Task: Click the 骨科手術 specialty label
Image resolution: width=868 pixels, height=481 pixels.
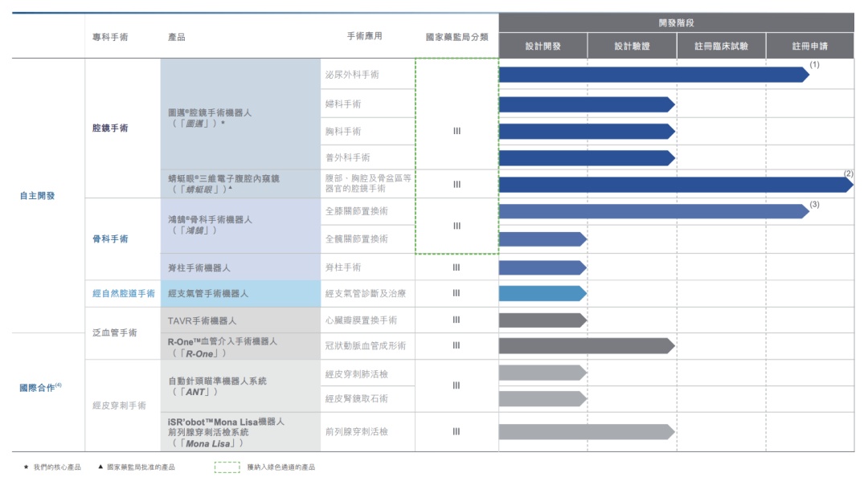Action: (110, 238)
